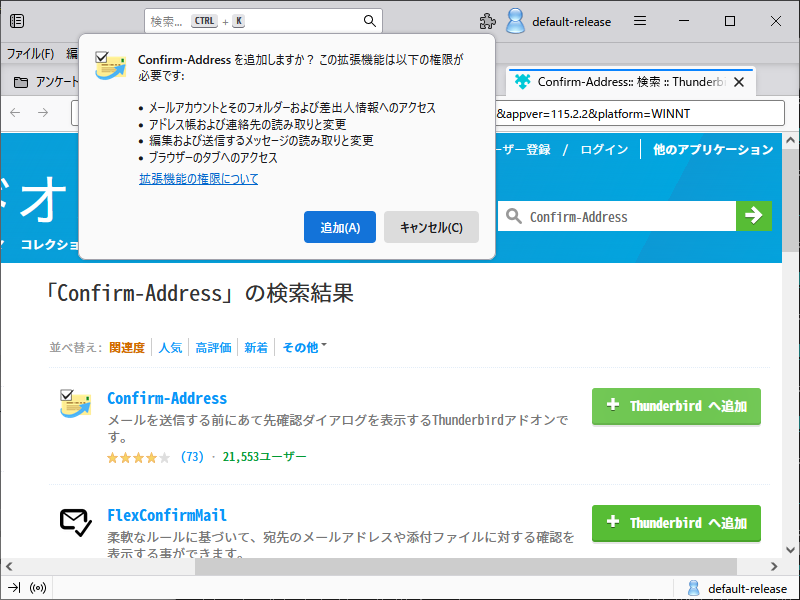800x600 pixels.
Task: Click the 21,553ユーザー text
Action: pyautogui.click(x=264, y=457)
